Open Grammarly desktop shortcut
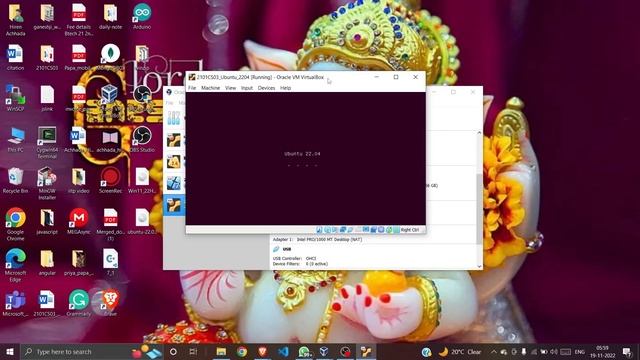640x360 pixels. pos(78,304)
